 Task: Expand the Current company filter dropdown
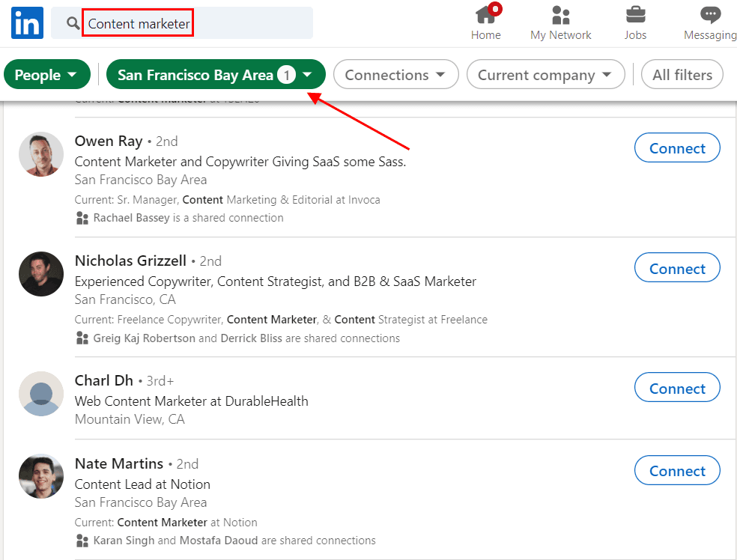[546, 74]
